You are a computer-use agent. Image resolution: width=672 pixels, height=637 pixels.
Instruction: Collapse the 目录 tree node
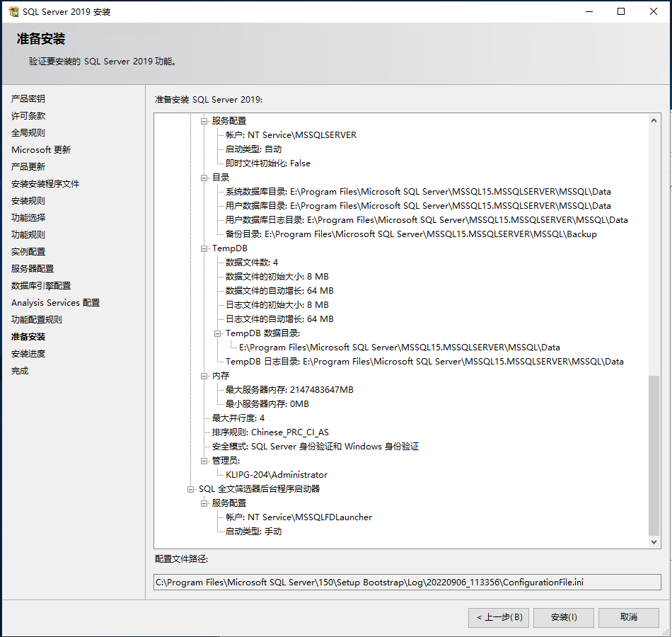204,178
